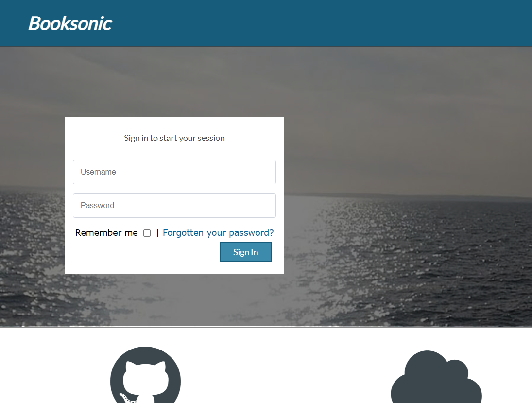The width and height of the screenshot is (532, 403).
Task: Open the Forgotten your password link
Action: tap(218, 232)
